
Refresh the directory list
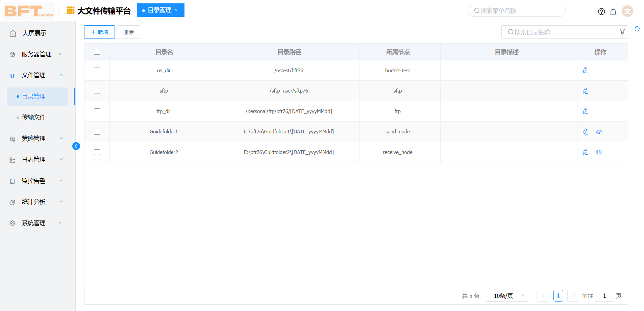click(637, 29)
